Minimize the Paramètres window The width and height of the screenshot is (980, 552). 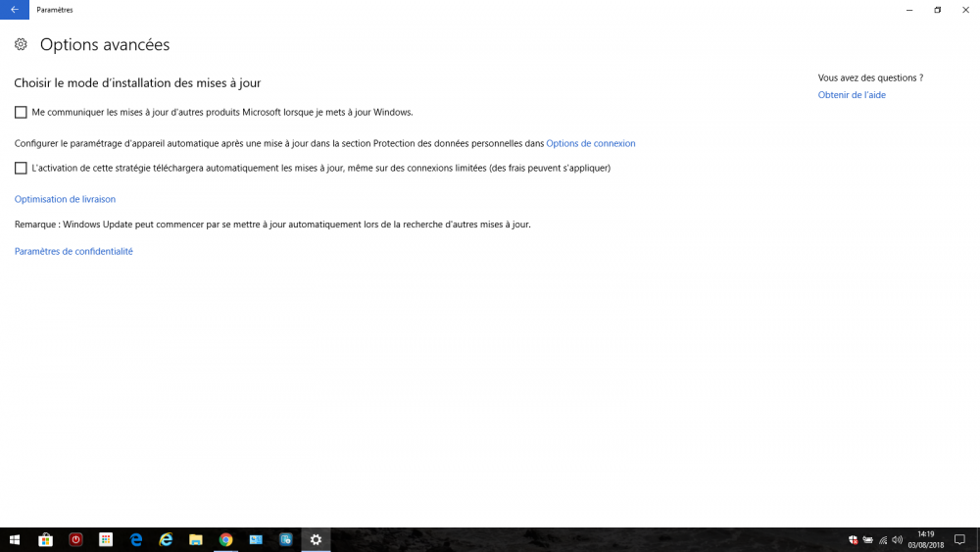pyautogui.click(x=909, y=10)
